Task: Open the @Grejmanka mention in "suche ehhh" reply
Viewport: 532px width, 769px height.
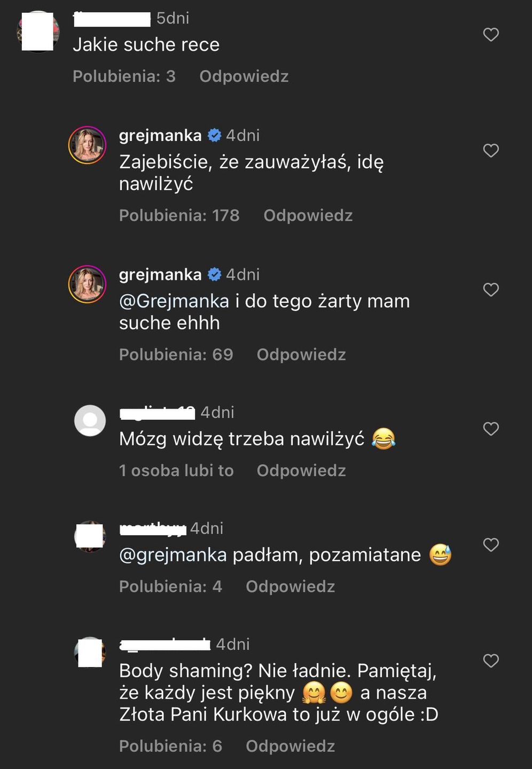Action: click(x=174, y=301)
